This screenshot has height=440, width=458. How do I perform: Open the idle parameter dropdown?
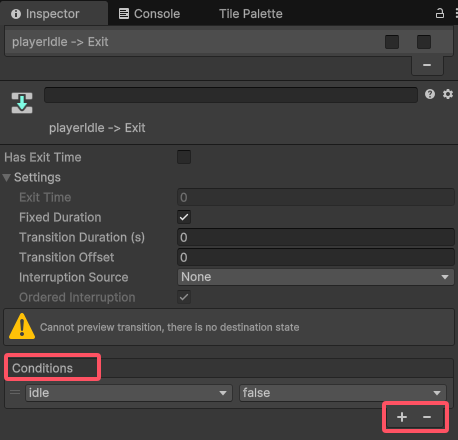click(129, 393)
